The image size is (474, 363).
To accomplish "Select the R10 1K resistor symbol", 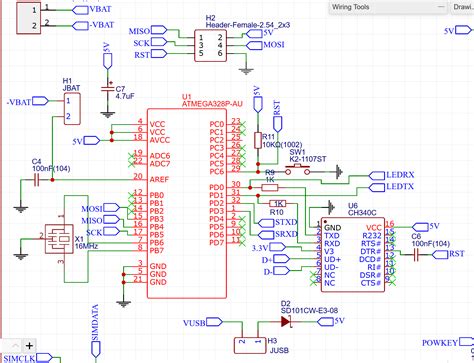I will (x=278, y=203).
